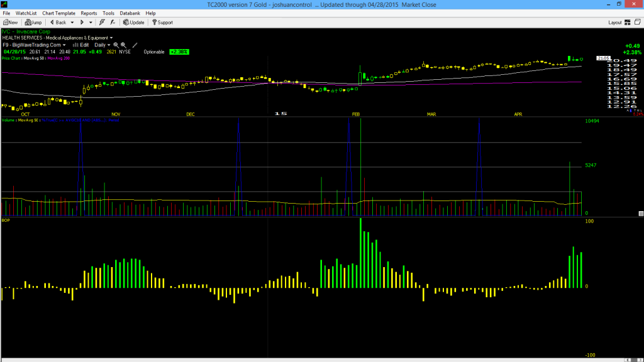
Task: Click the IVC - Invacare Corp symbol title
Action: click(26, 31)
